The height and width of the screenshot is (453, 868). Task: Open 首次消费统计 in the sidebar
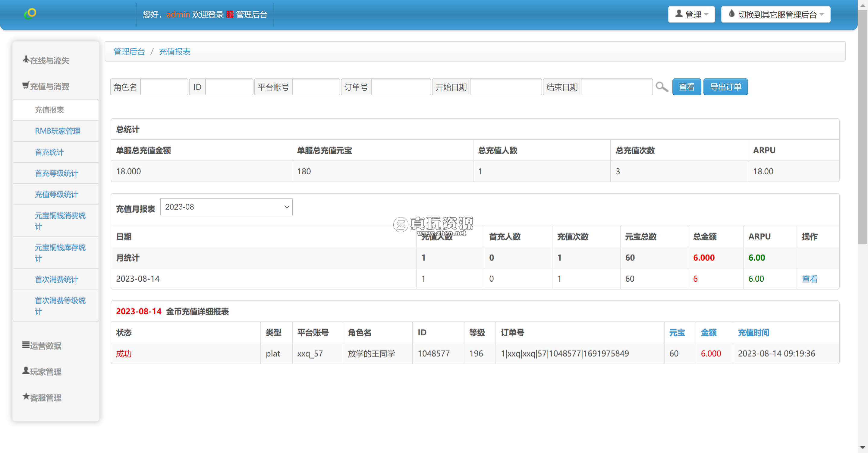(x=56, y=279)
